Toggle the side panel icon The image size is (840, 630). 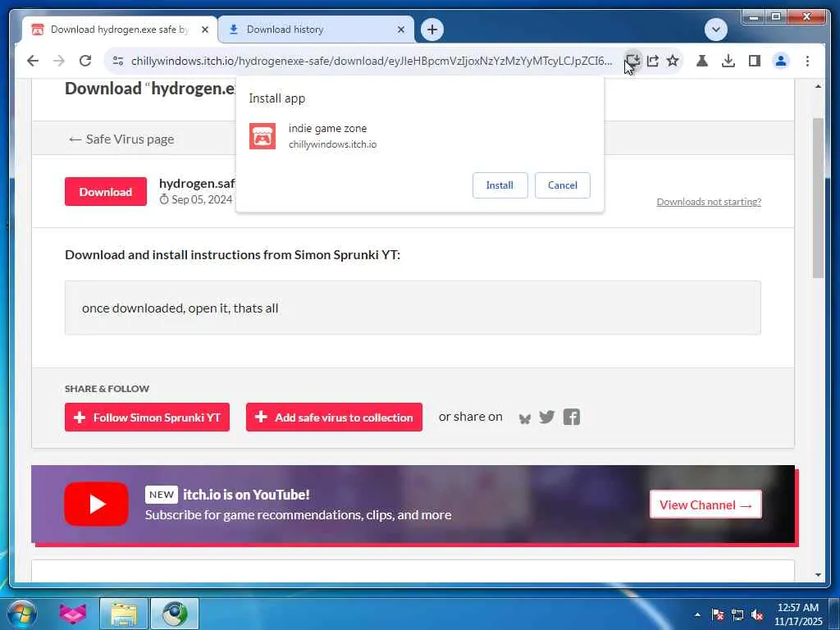755,61
